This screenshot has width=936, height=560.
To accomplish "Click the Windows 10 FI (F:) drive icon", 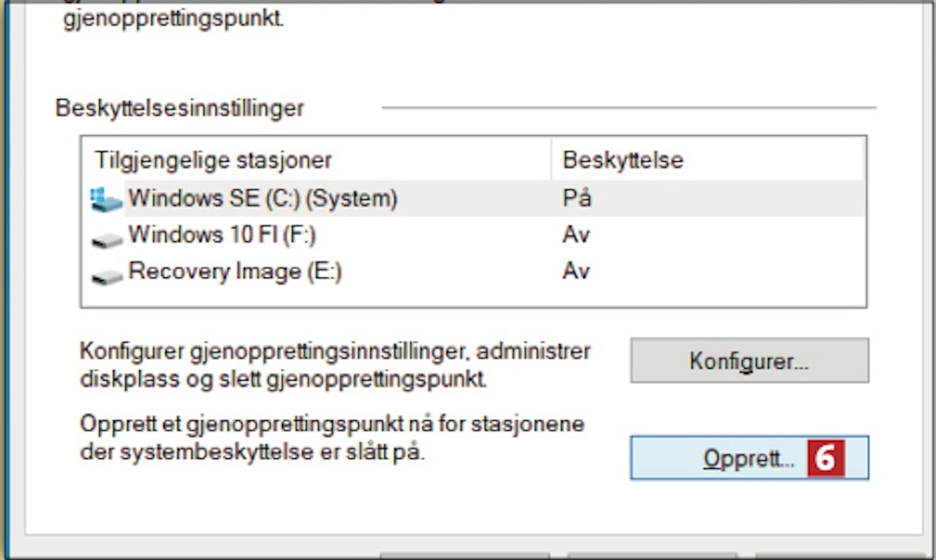I will [x=107, y=239].
